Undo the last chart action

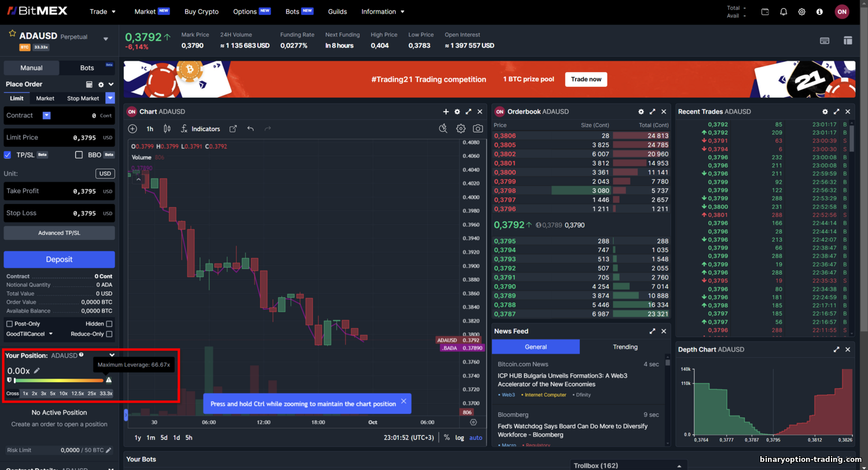tap(251, 129)
